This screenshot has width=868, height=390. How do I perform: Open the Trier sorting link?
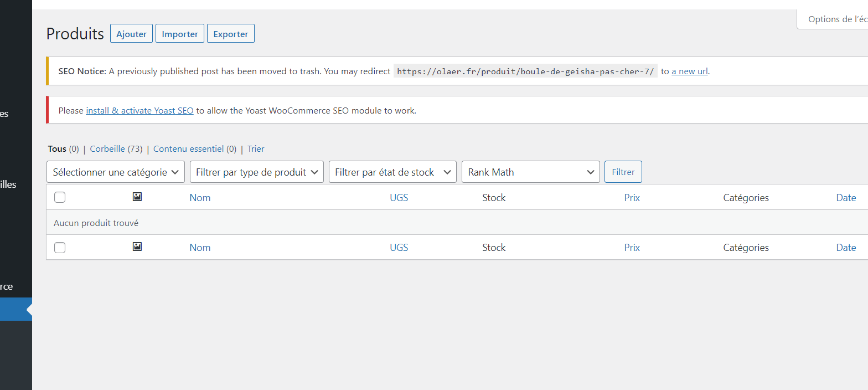(256, 149)
